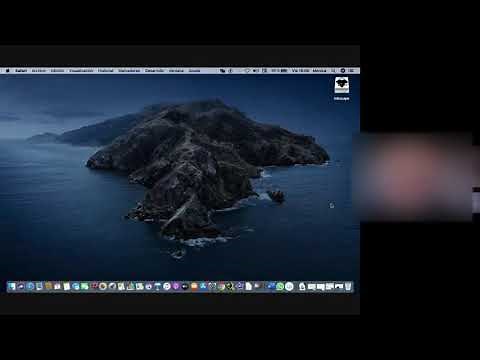Open the Edición menu
480x360 pixels.
point(57,71)
